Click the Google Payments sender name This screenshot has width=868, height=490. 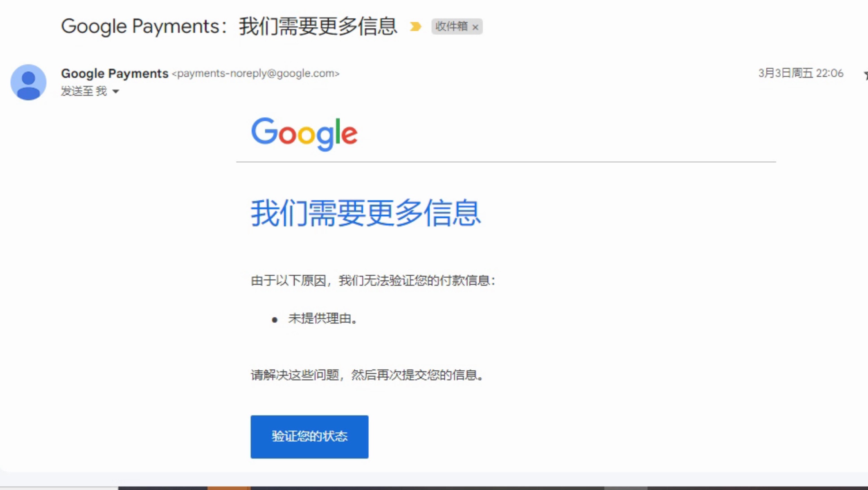(x=114, y=73)
